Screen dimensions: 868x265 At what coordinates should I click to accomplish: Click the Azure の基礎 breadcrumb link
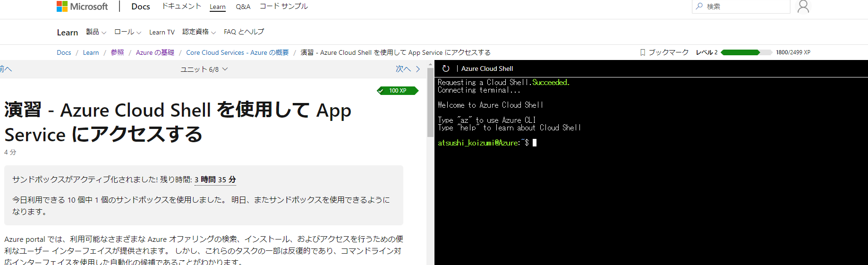coord(155,52)
